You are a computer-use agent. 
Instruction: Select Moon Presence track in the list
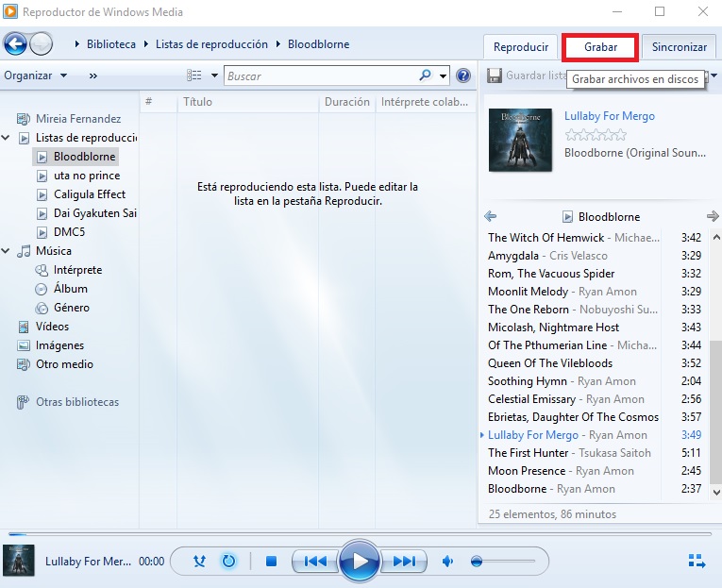point(527,471)
